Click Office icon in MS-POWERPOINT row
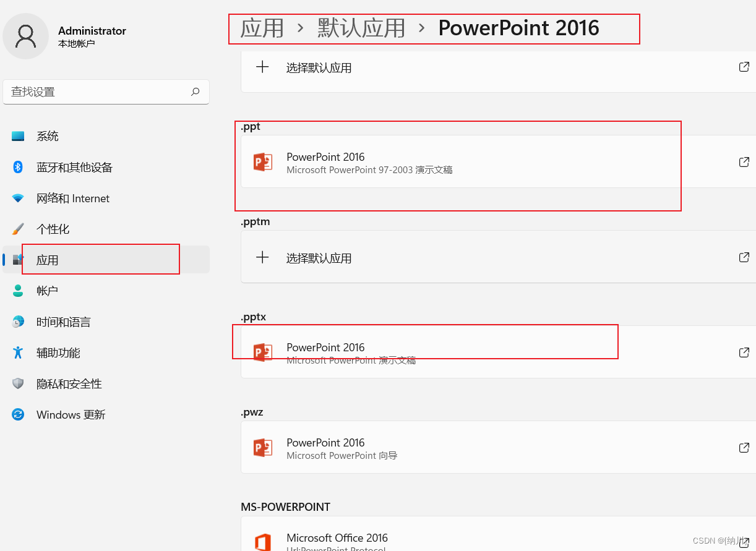The image size is (756, 551). [x=263, y=542]
